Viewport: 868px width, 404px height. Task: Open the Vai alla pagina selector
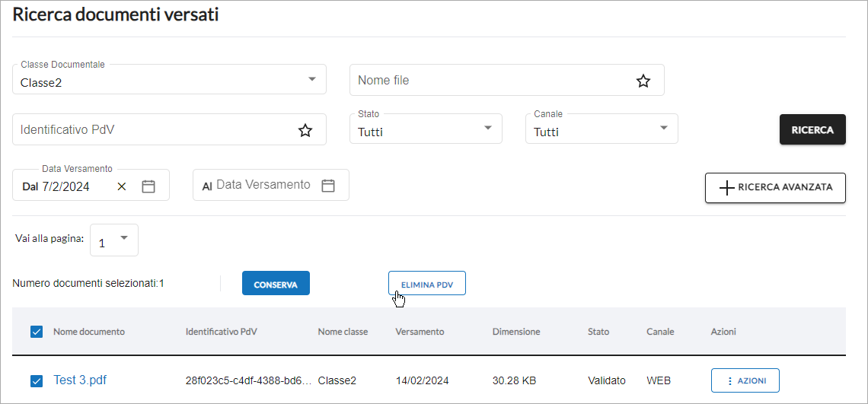pyautogui.click(x=114, y=240)
